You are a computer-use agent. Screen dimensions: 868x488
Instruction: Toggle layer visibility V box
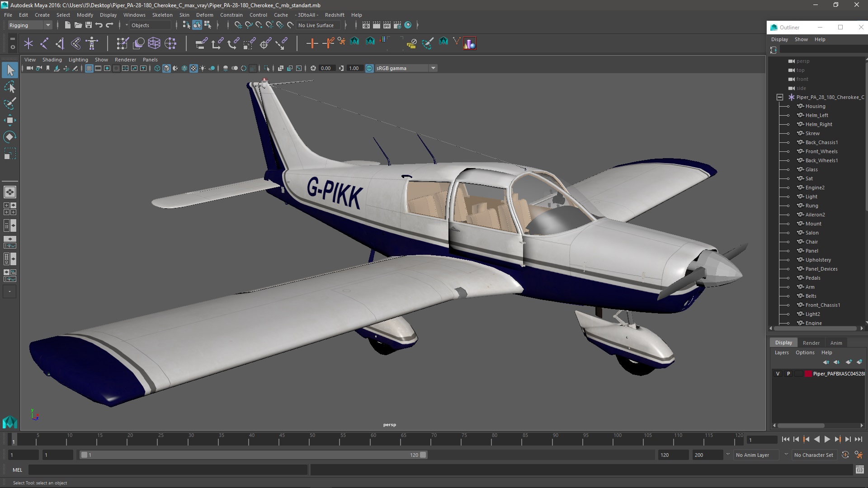click(x=778, y=374)
